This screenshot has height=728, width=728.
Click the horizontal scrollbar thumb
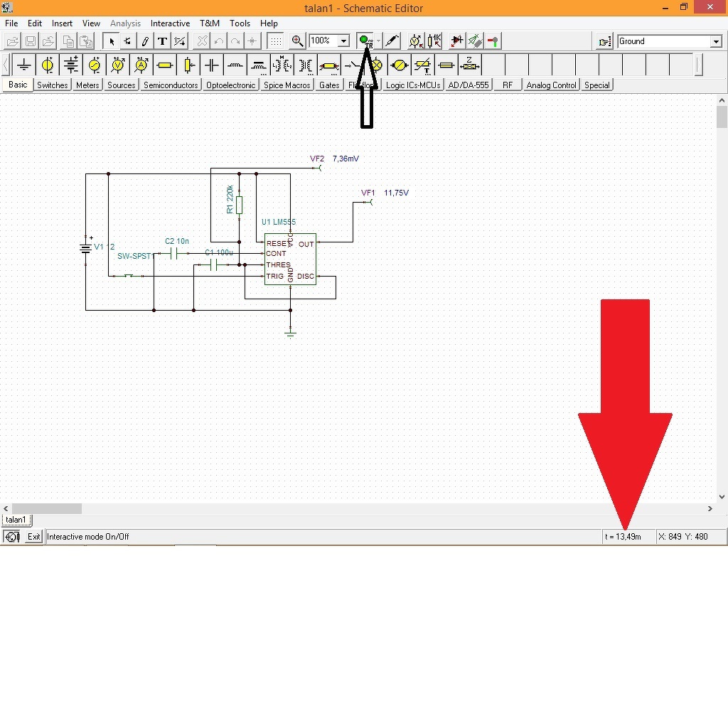tap(46, 508)
